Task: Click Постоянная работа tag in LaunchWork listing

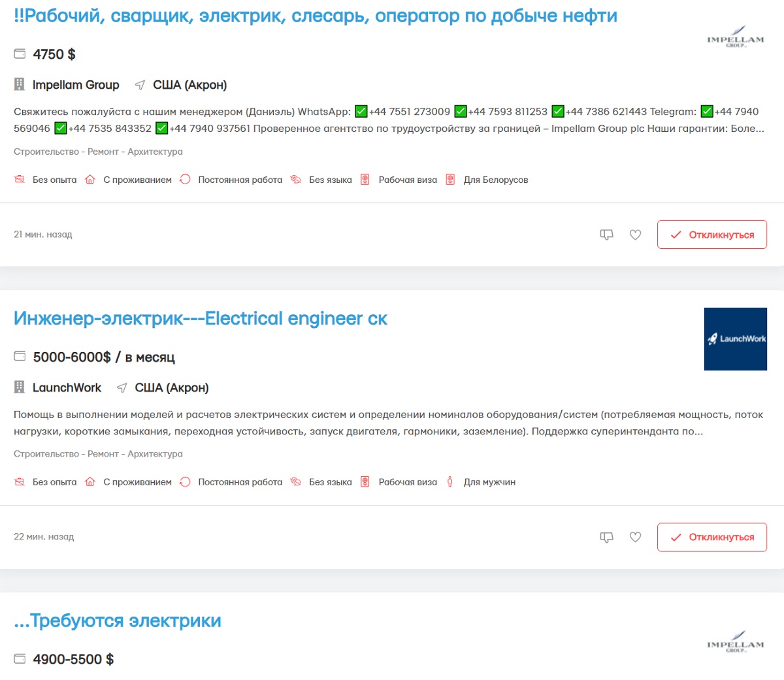Action: [240, 482]
